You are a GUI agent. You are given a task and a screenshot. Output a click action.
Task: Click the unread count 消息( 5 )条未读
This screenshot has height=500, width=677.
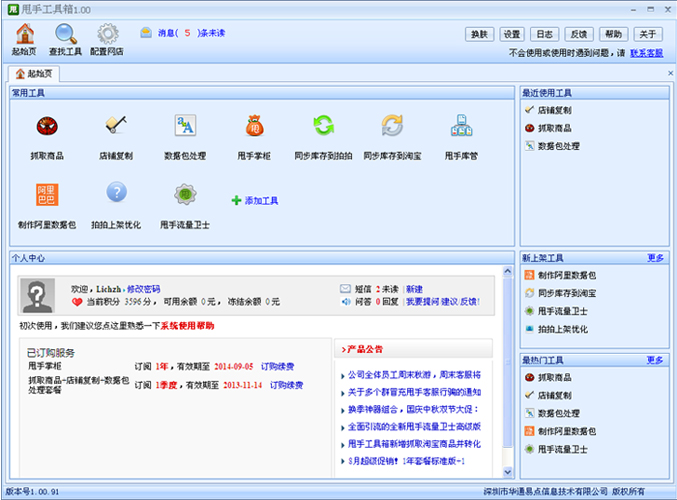191,33
